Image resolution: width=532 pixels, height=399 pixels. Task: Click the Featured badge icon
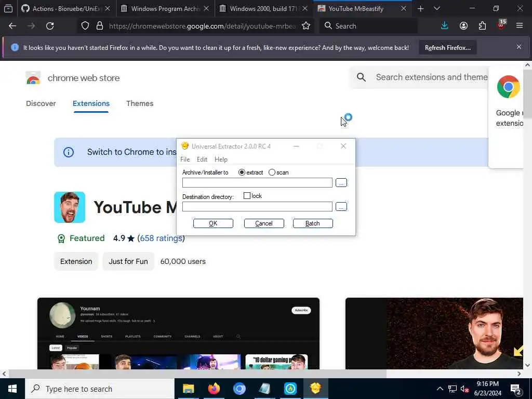(61, 238)
